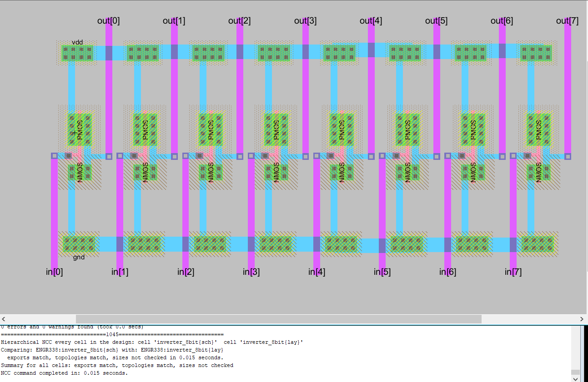Image resolution: width=588 pixels, height=382 pixels.
Task: Select the out[0] export label
Action: tap(109, 21)
